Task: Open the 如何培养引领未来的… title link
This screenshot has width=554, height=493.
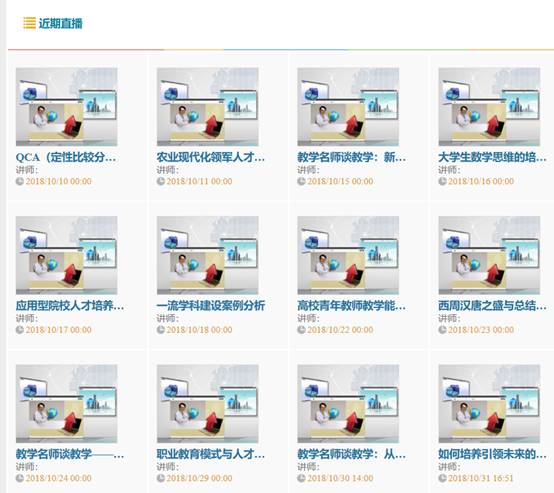Action: click(x=493, y=454)
